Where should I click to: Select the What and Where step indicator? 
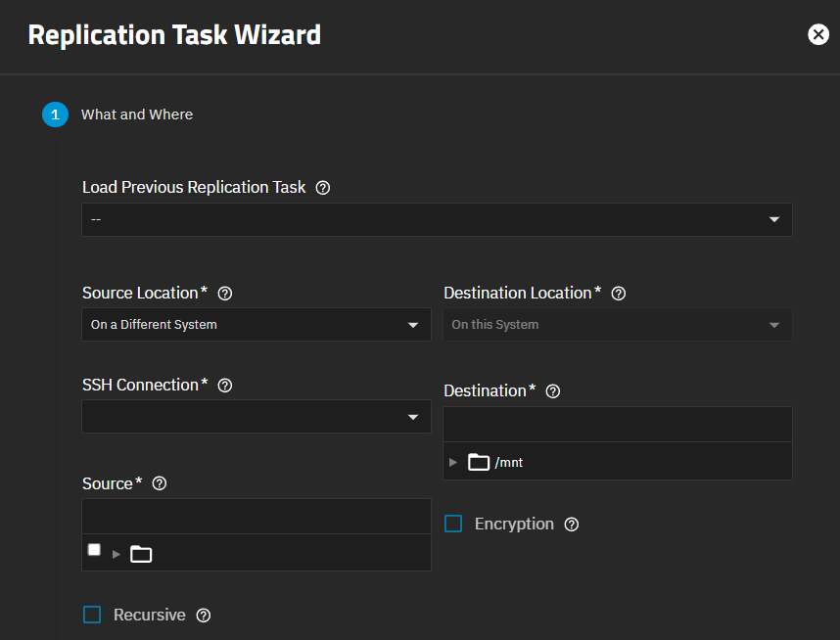point(56,114)
